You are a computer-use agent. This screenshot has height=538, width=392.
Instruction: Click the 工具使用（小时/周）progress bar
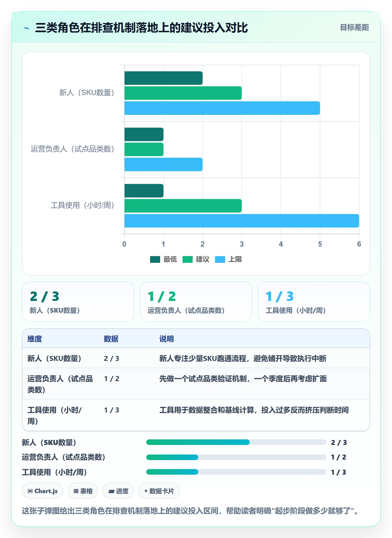[x=236, y=472]
